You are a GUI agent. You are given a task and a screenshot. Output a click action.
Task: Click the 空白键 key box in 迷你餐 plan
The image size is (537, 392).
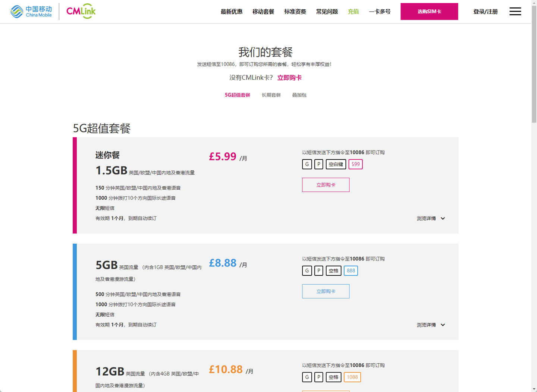[x=336, y=164]
